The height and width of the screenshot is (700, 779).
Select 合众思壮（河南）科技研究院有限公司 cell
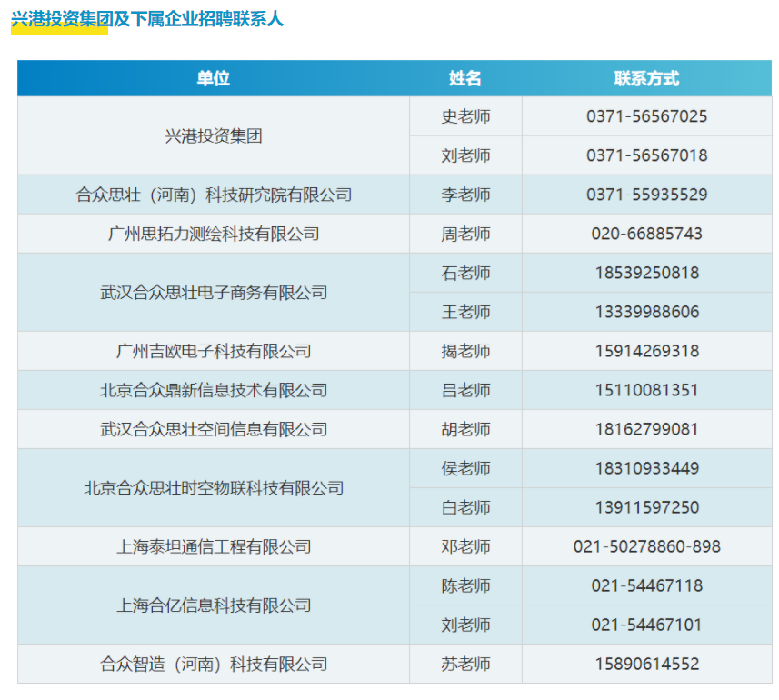click(x=213, y=195)
